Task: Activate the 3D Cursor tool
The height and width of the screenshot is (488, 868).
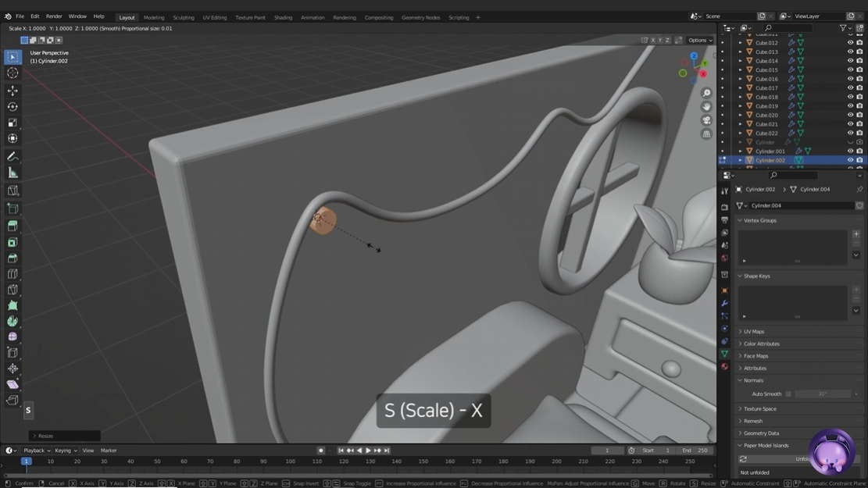Action: tap(13, 73)
